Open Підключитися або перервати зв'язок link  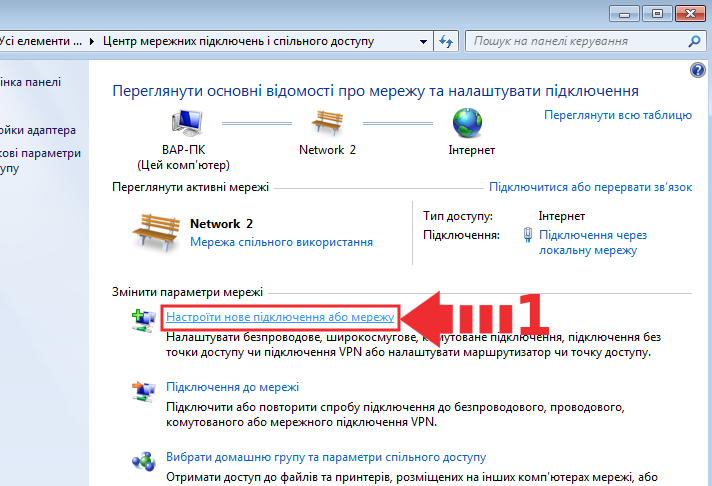point(590,187)
